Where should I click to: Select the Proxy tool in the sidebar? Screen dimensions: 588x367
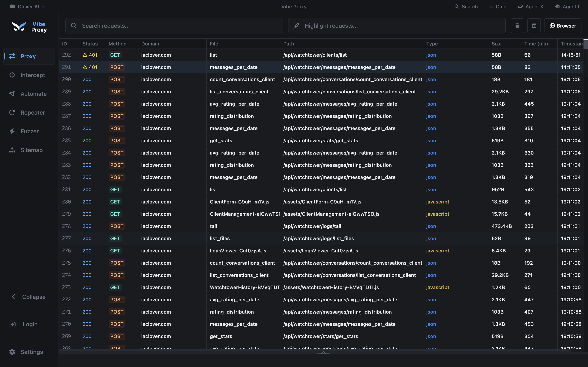[28, 56]
